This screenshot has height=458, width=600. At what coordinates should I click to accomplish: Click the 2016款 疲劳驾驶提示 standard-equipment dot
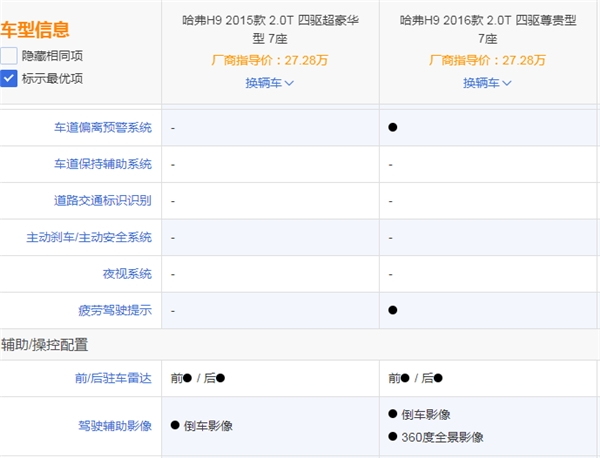click(393, 311)
